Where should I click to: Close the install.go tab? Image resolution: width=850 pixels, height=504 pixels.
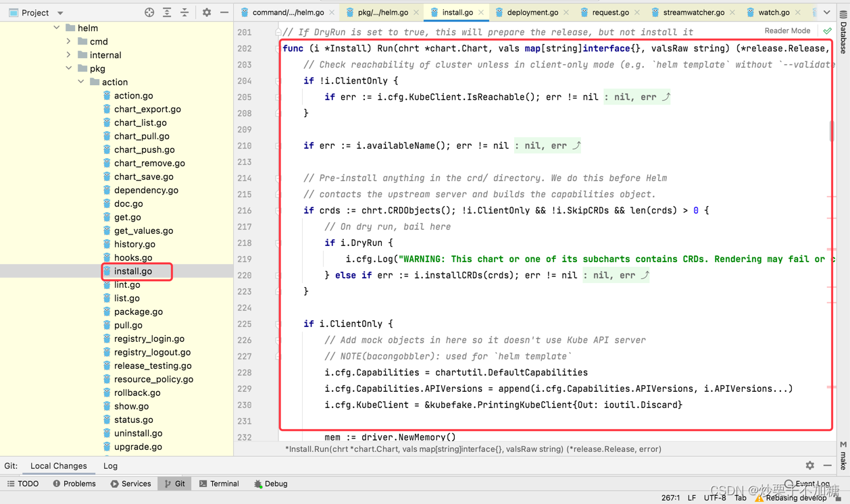[x=481, y=12]
